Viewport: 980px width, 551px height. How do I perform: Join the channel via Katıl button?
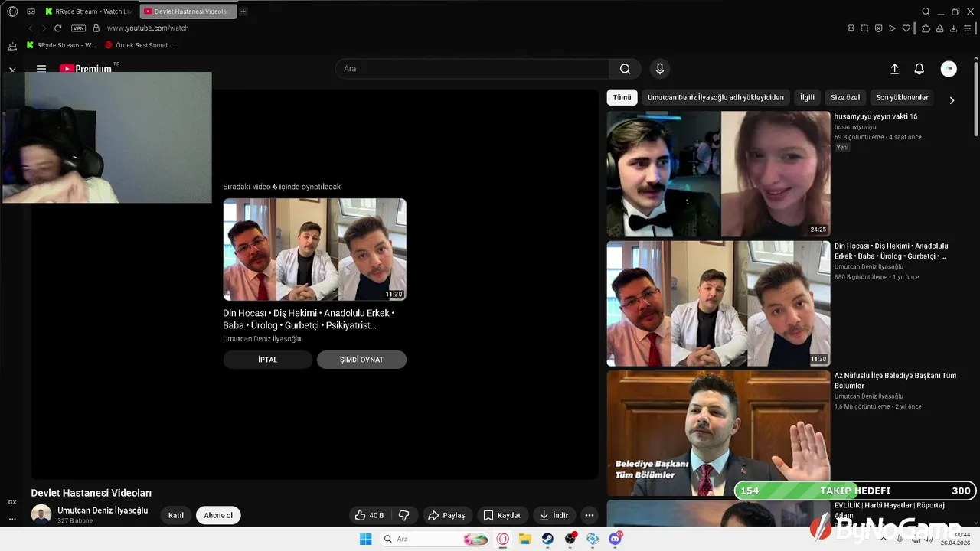[x=176, y=515]
